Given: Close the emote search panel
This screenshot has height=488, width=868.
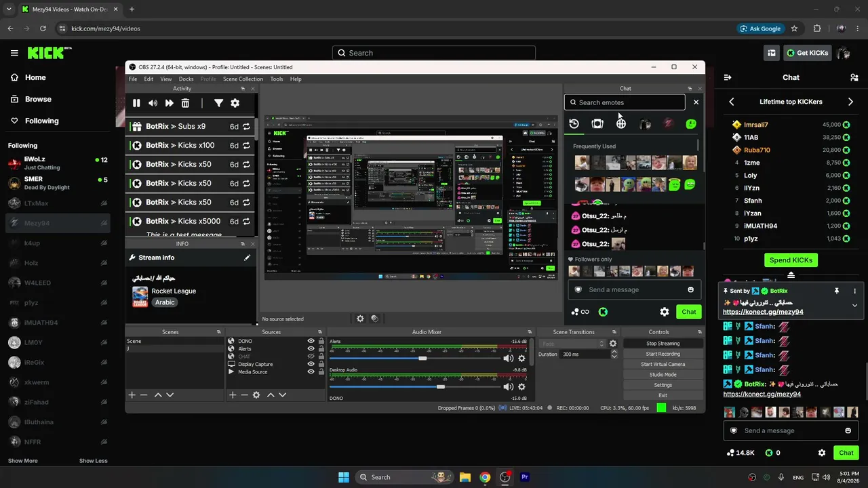Looking at the screenshot, I should click(x=696, y=102).
